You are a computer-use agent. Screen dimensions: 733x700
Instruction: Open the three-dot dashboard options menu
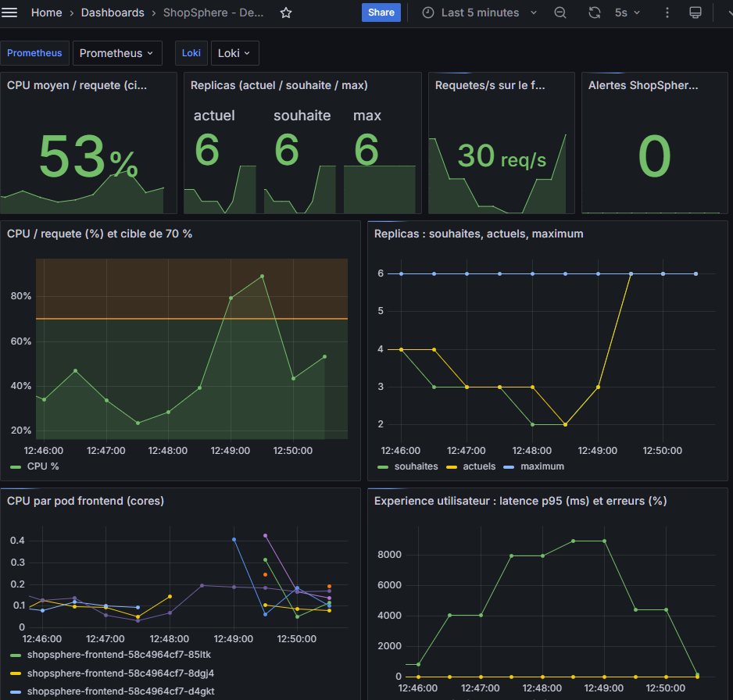point(667,12)
